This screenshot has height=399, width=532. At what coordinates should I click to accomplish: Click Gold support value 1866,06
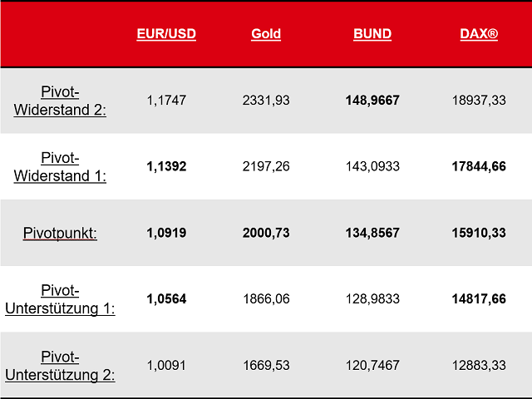[x=266, y=299]
